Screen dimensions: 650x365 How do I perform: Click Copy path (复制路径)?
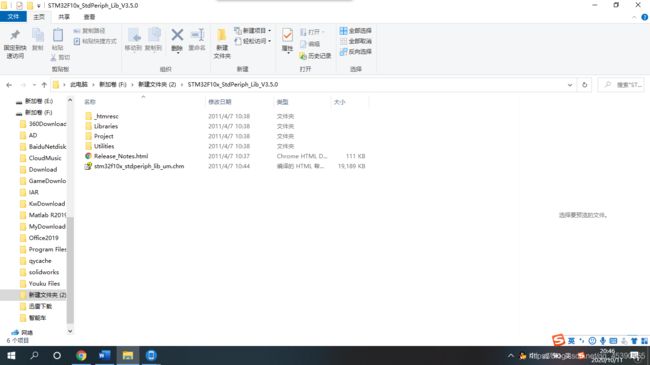90,31
